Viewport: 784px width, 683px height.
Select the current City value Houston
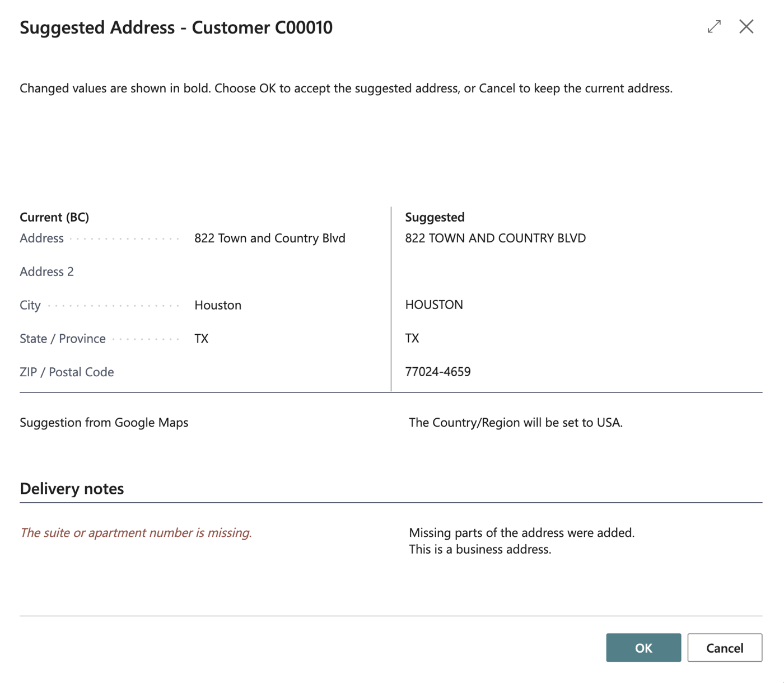point(218,305)
